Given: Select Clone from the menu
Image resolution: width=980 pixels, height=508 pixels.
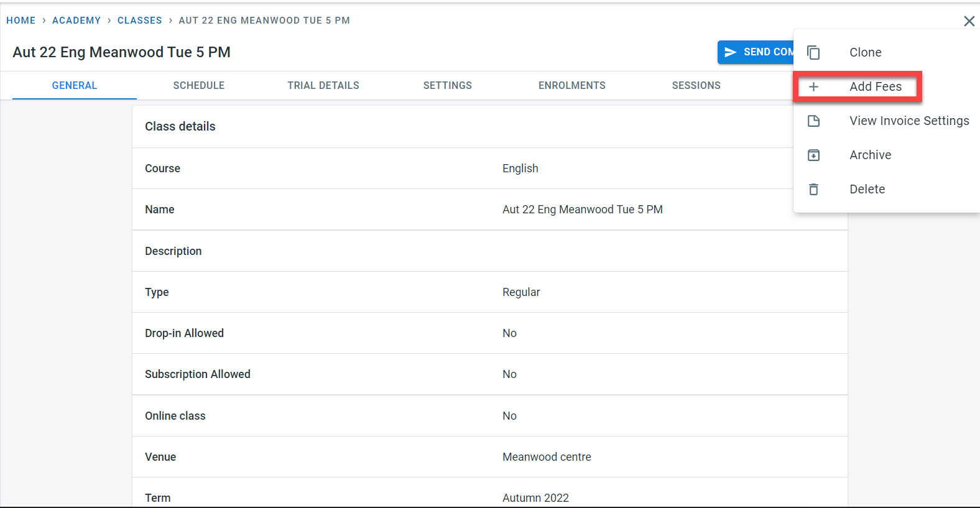Looking at the screenshot, I should pos(865,53).
